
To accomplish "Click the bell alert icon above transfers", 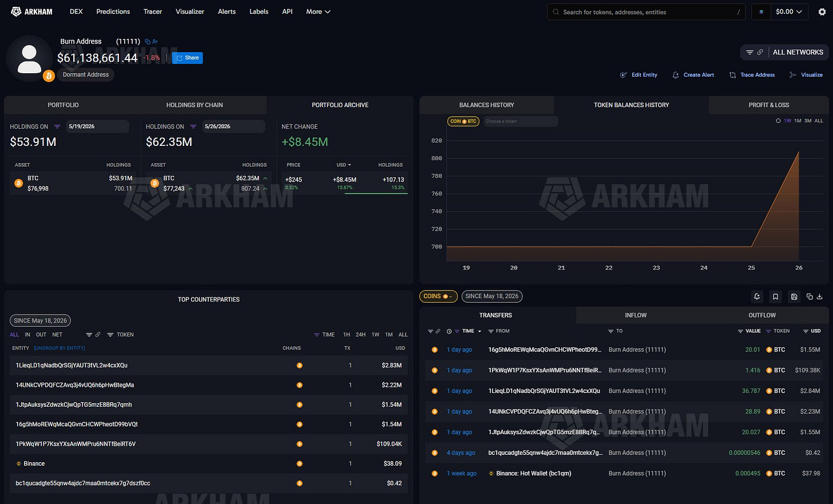I will coord(757,296).
